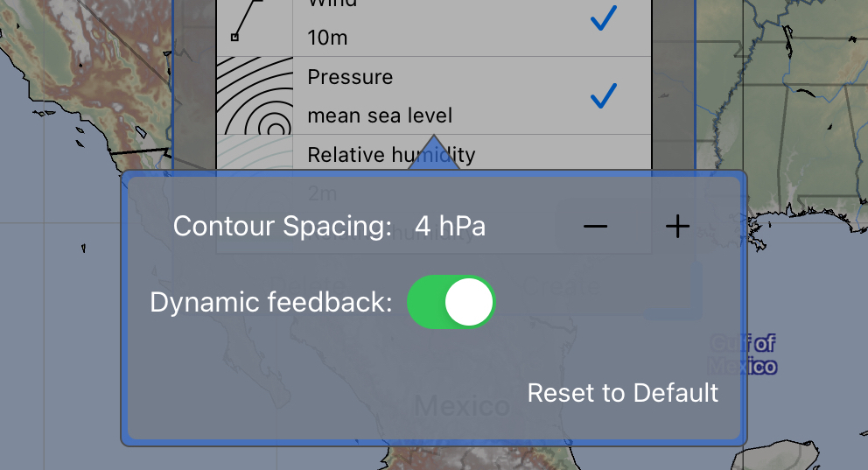Viewport: 868px width, 470px height.
Task: Disable the Dynamic feedback switch
Action: [x=451, y=302]
